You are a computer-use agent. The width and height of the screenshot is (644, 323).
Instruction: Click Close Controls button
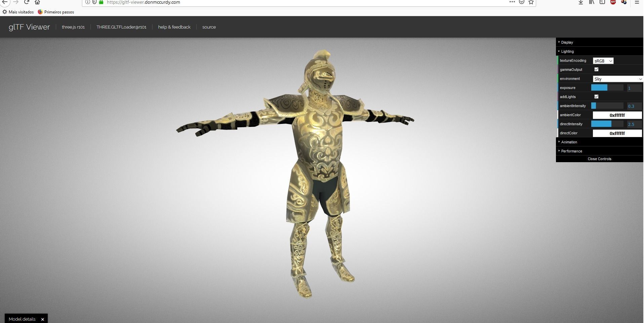(600, 158)
